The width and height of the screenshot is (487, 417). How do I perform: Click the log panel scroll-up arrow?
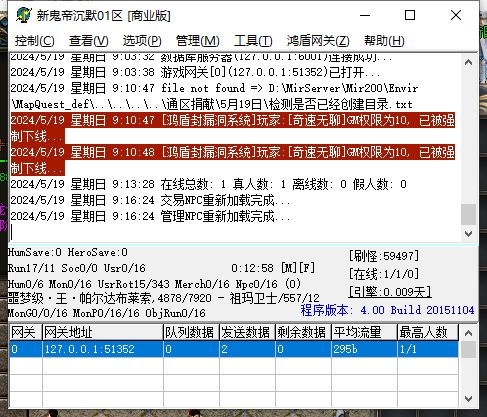[x=468, y=62]
